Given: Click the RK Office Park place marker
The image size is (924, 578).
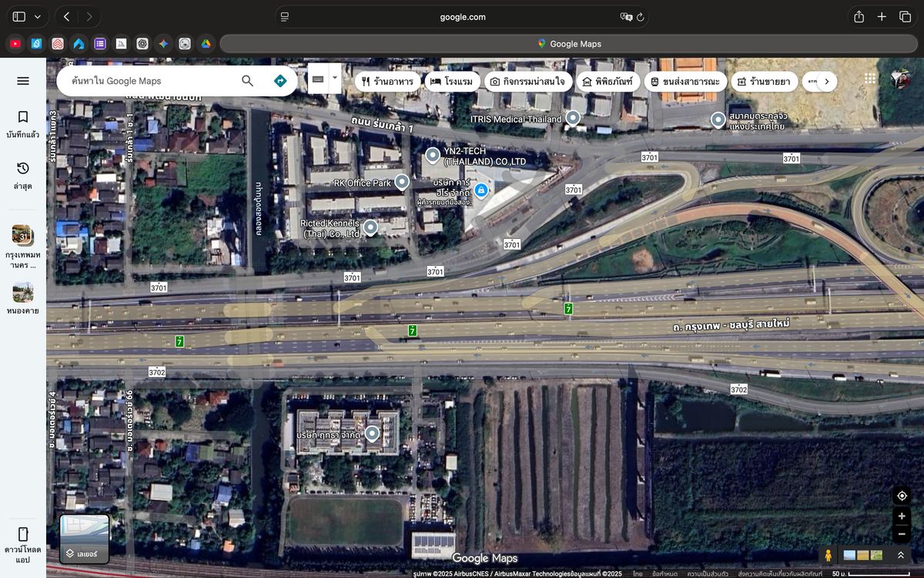Looking at the screenshot, I should click(401, 182).
